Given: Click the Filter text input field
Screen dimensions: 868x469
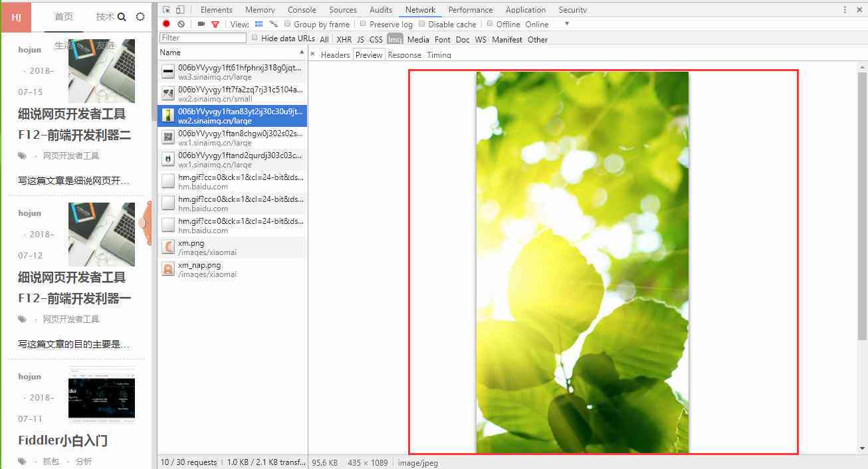Looking at the screenshot, I should point(203,38).
